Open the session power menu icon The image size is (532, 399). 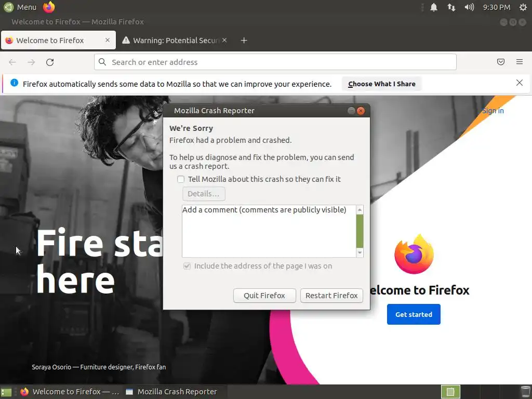pyautogui.click(x=523, y=7)
